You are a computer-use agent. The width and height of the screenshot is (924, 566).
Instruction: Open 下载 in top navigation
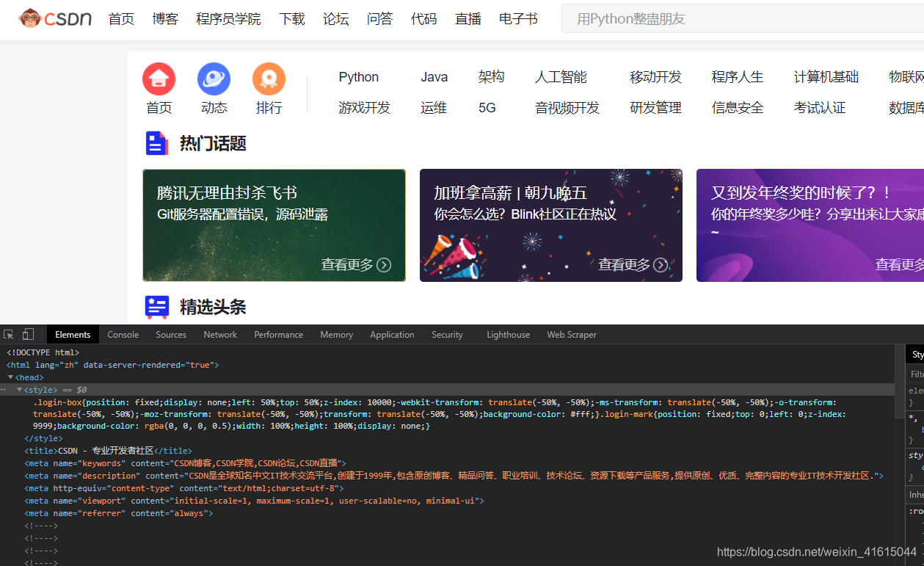coord(291,19)
